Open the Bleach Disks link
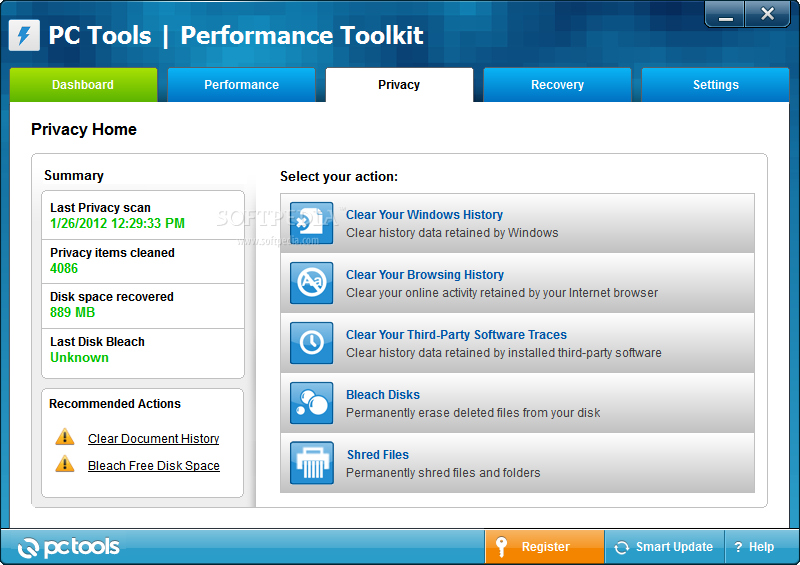 pyautogui.click(x=383, y=395)
